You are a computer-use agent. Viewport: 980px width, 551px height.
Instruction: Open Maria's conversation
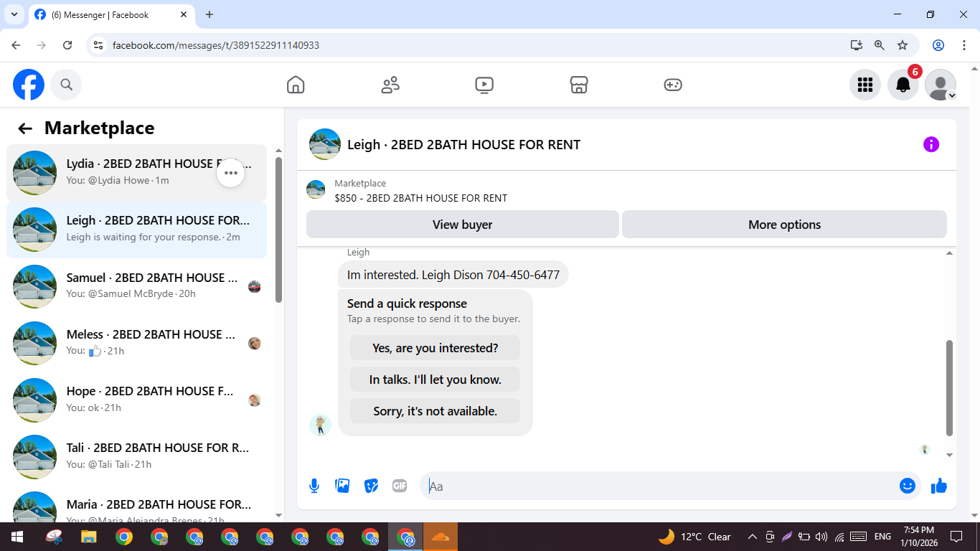coord(136,504)
